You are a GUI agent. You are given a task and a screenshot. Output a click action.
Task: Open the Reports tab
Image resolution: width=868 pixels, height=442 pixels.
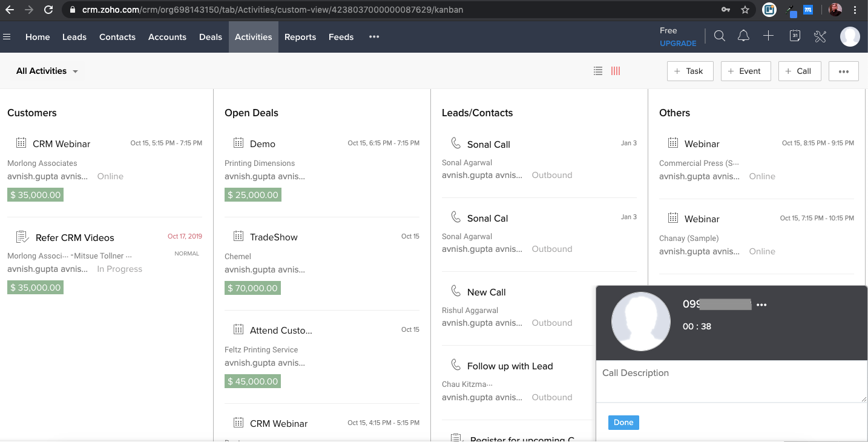tap(300, 37)
